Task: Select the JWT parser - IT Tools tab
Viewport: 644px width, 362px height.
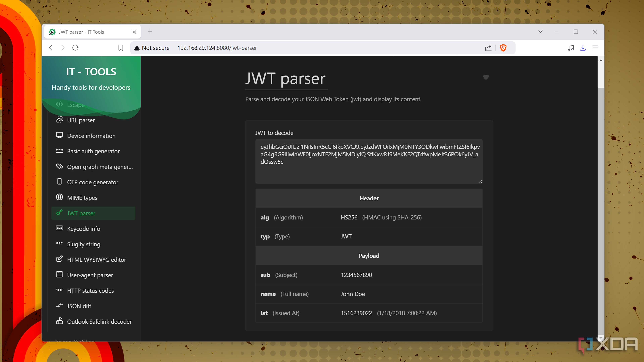Action: click(x=93, y=32)
